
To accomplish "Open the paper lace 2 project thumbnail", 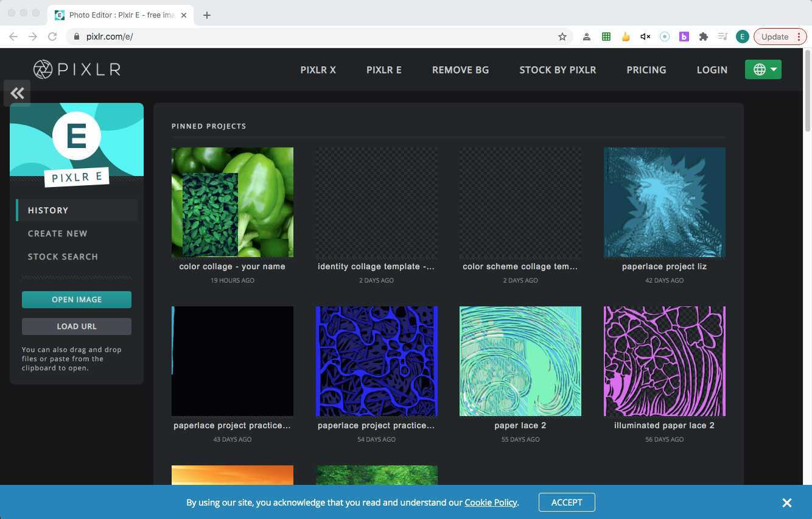I will point(520,361).
